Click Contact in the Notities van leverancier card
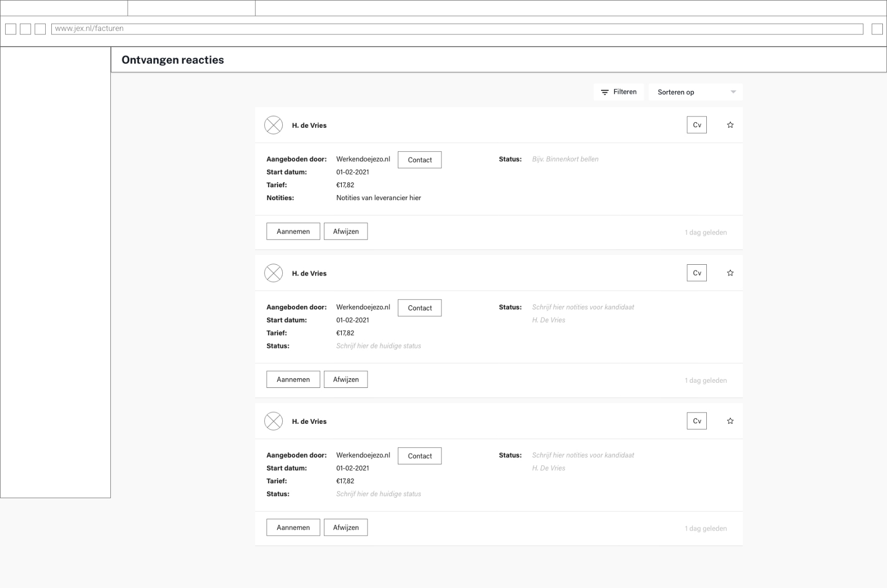The height and width of the screenshot is (588, 887). click(x=419, y=160)
